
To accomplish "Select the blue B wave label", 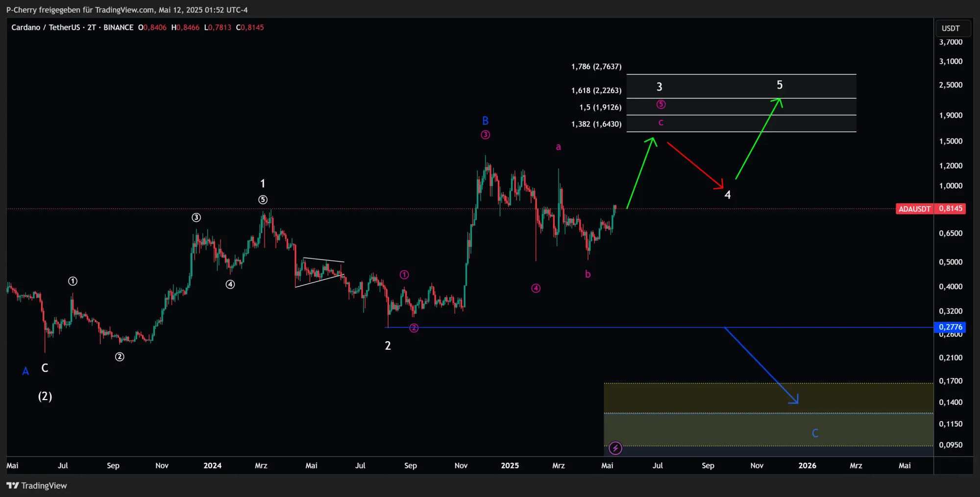I will pos(485,120).
